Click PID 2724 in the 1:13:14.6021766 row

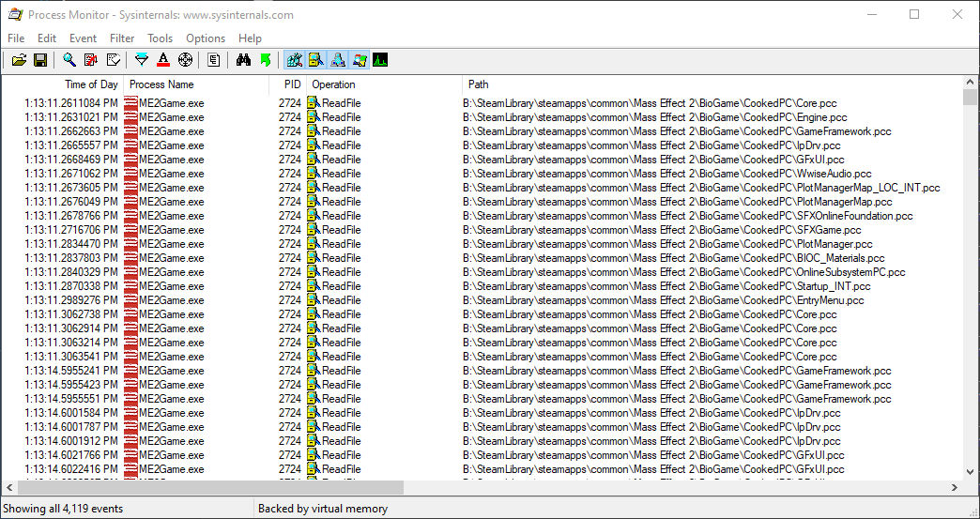290,454
